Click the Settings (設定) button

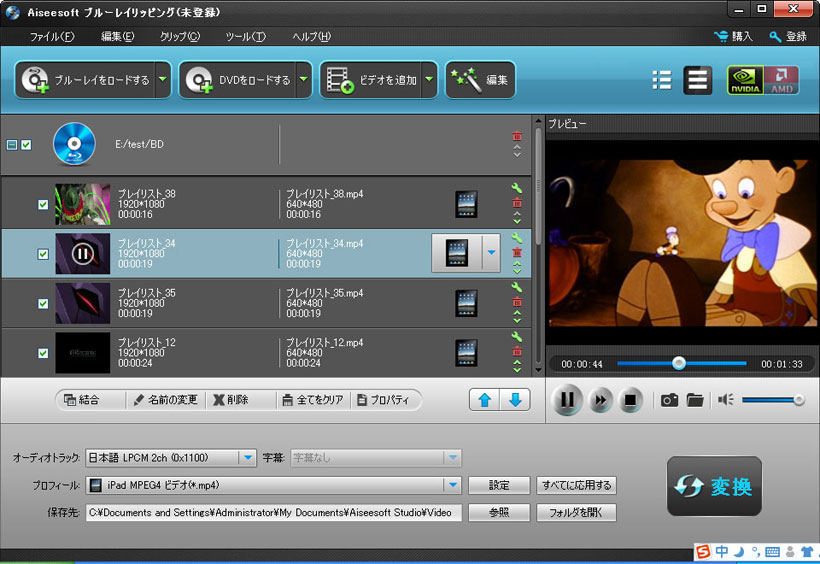coord(499,486)
